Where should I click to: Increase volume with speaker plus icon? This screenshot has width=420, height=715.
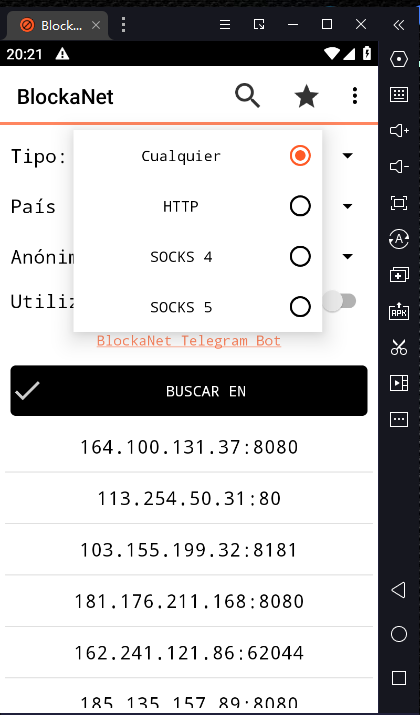(399, 130)
